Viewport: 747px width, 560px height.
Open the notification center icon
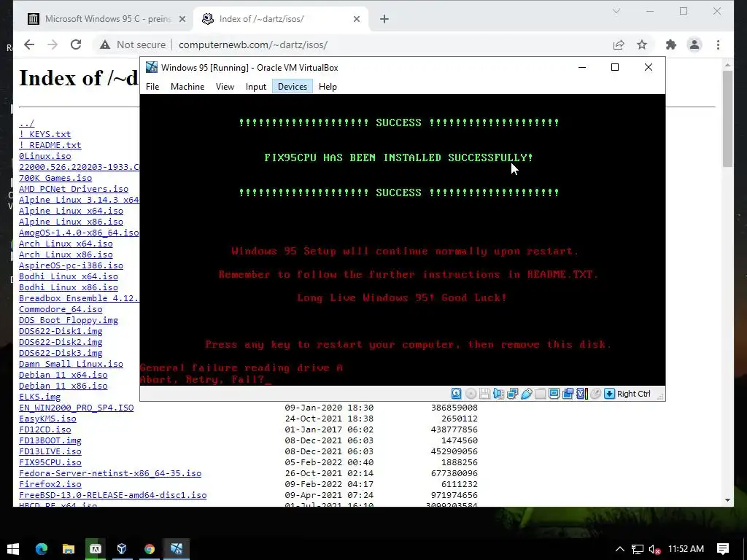point(723,549)
